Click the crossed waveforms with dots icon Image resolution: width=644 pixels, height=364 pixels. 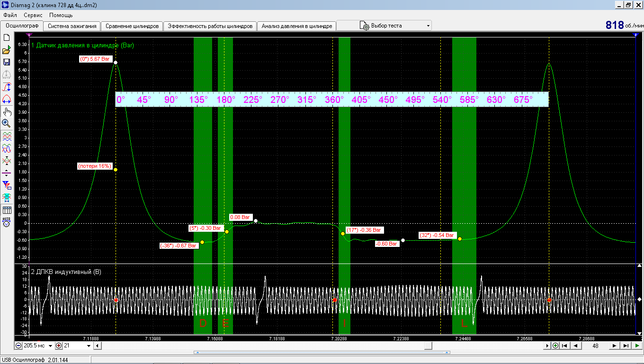pos(7,161)
